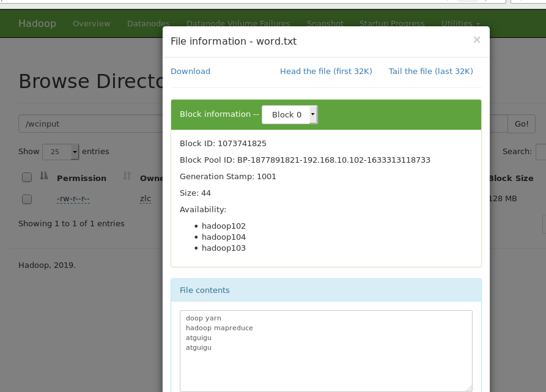Open the Block 0 dropdown
Screen dimensions: 546x392
coord(290,114)
